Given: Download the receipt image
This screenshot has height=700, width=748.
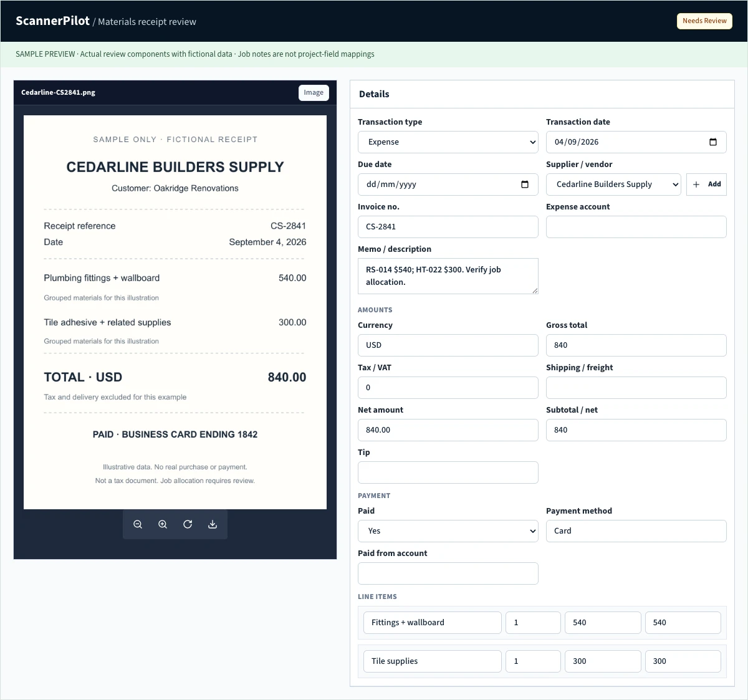Looking at the screenshot, I should (x=213, y=524).
